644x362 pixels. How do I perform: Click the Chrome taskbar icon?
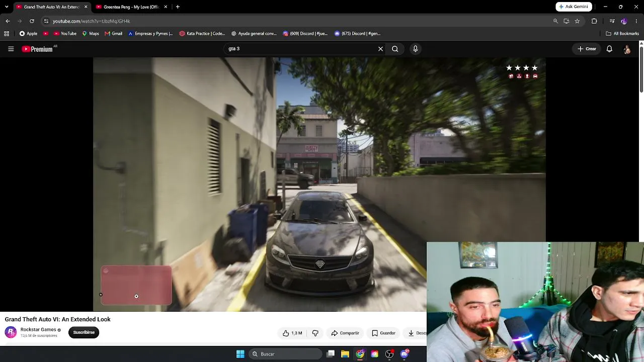360,354
